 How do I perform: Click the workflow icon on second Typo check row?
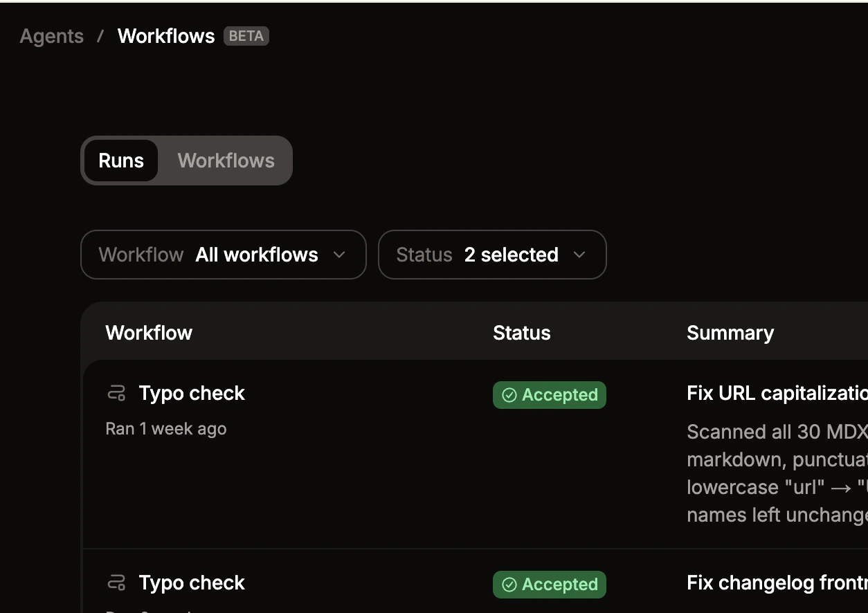point(116,582)
